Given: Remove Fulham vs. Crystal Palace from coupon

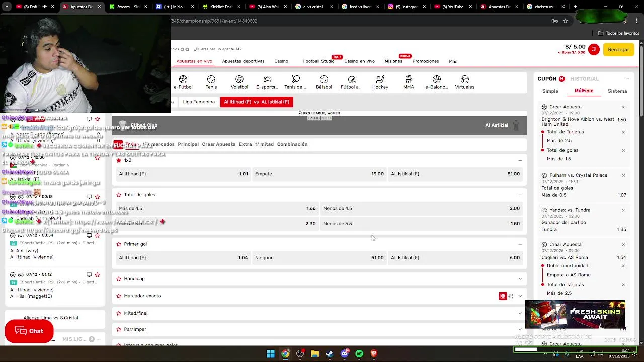Looking at the screenshot, I should (623, 175).
